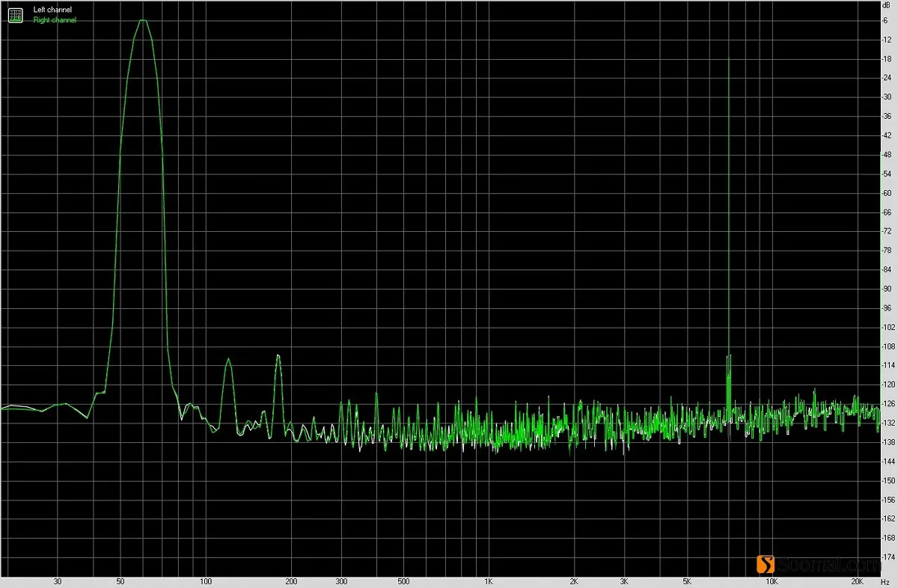The height and width of the screenshot is (588, 898).
Task: Click the "-24" dB scale value
Action: (887, 78)
